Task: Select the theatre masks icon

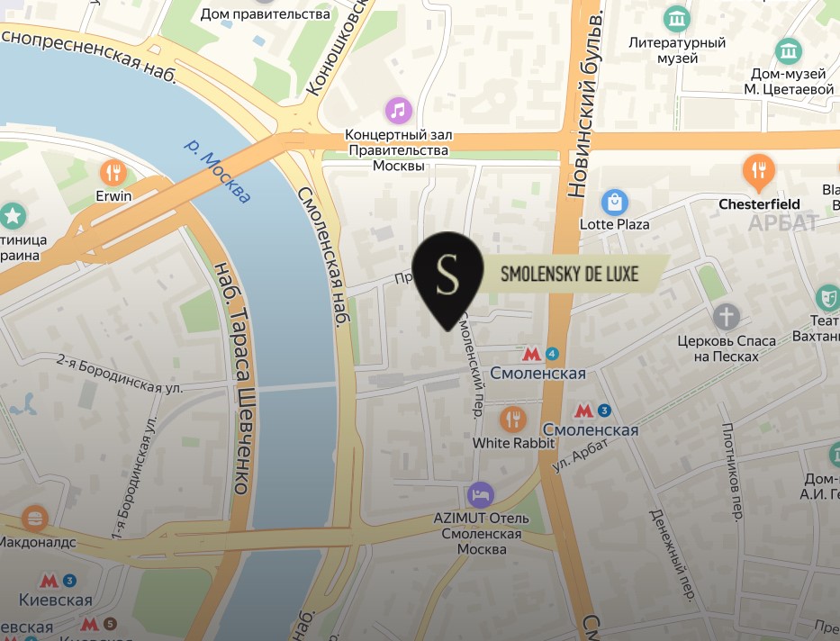Action: pyautogui.click(x=828, y=298)
